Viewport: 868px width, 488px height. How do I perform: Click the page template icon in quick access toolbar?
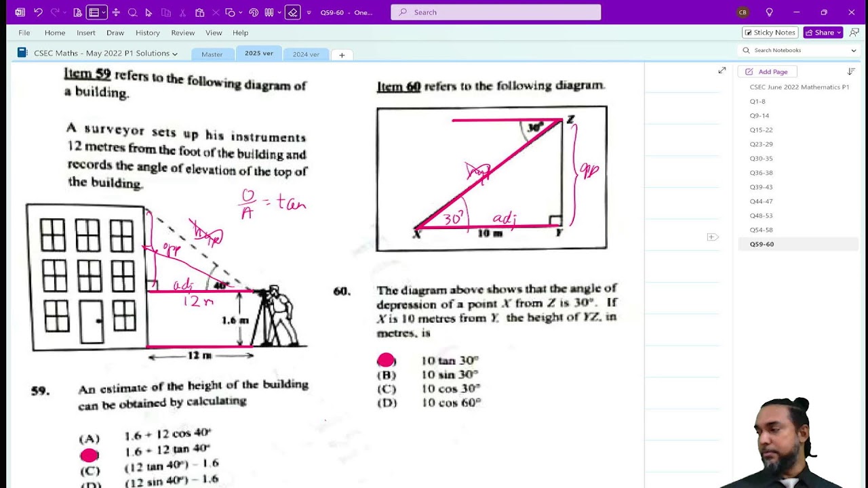pyautogui.click(x=77, y=12)
